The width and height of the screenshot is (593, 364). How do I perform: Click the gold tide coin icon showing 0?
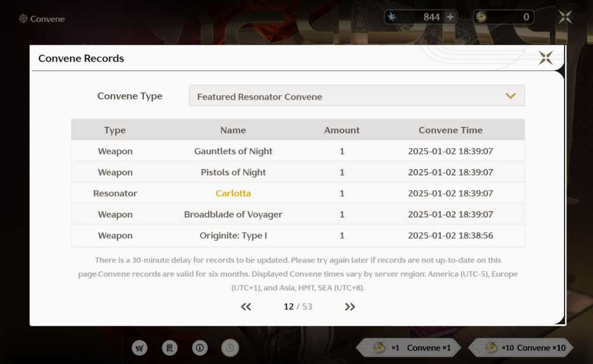click(x=481, y=17)
